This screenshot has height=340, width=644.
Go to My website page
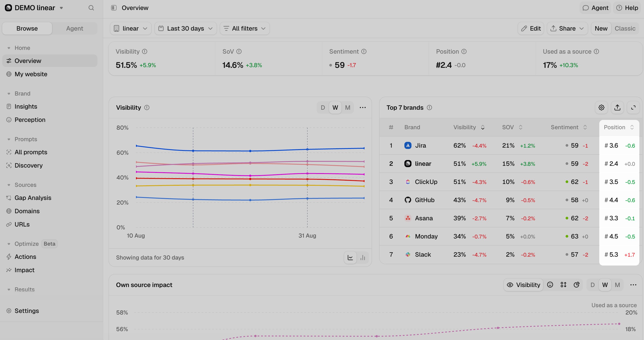pyautogui.click(x=50, y=74)
